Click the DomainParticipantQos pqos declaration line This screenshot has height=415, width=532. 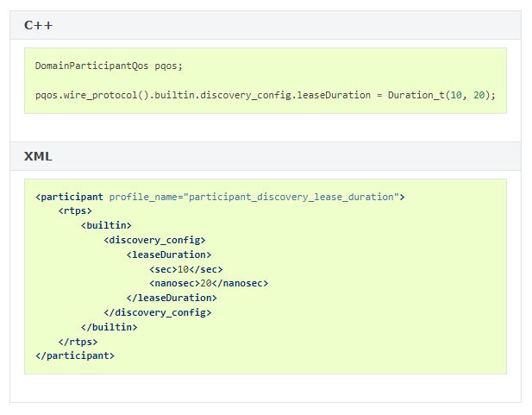tap(109, 66)
